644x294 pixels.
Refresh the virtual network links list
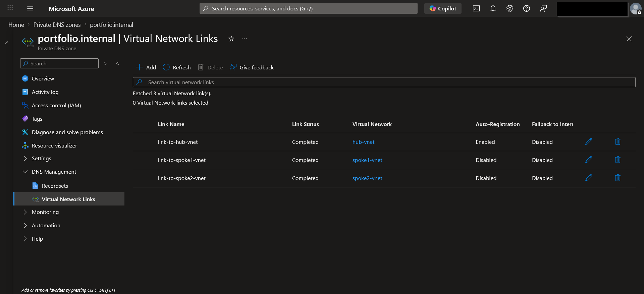[177, 67]
